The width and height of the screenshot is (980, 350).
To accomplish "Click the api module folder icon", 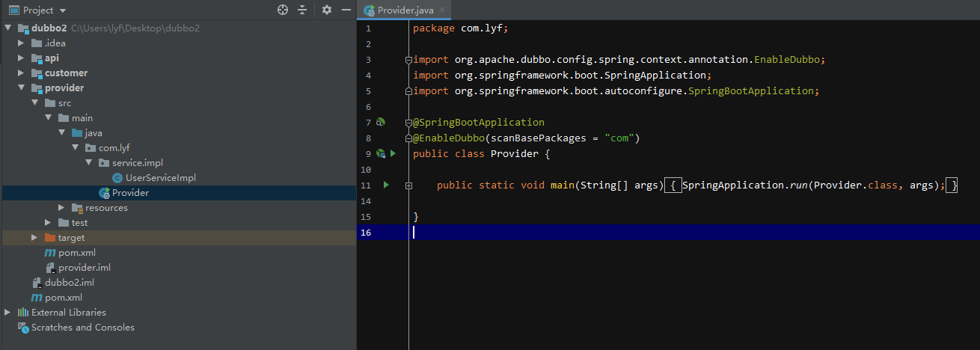I will click(37, 58).
